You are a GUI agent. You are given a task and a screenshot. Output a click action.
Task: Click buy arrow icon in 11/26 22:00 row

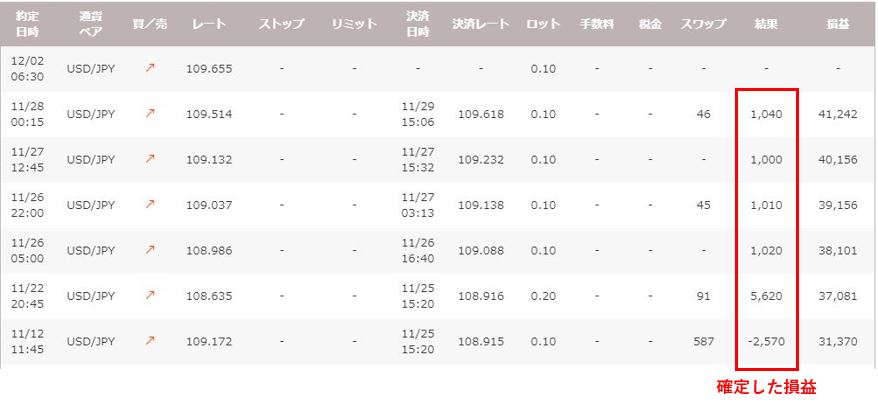pyautogui.click(x=151, y=205)
